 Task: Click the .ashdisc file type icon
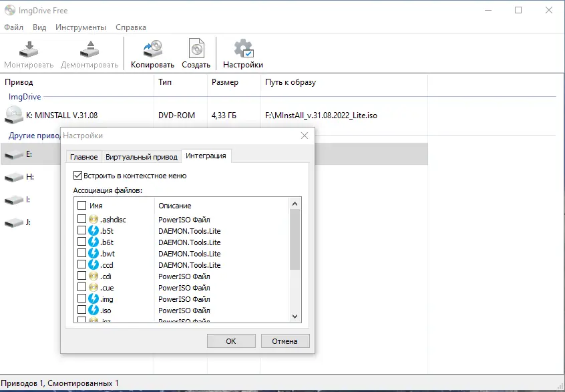[x=93, y=219]
